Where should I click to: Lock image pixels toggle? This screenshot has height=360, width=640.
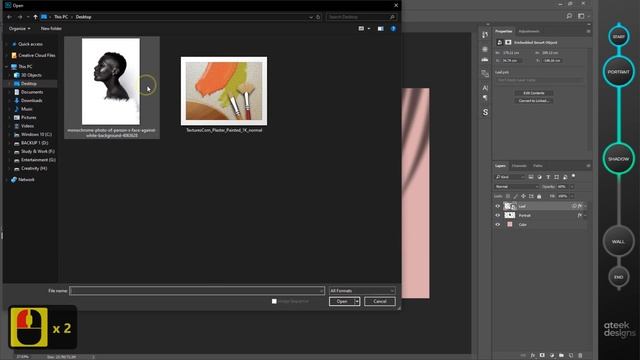pos(516,196)
